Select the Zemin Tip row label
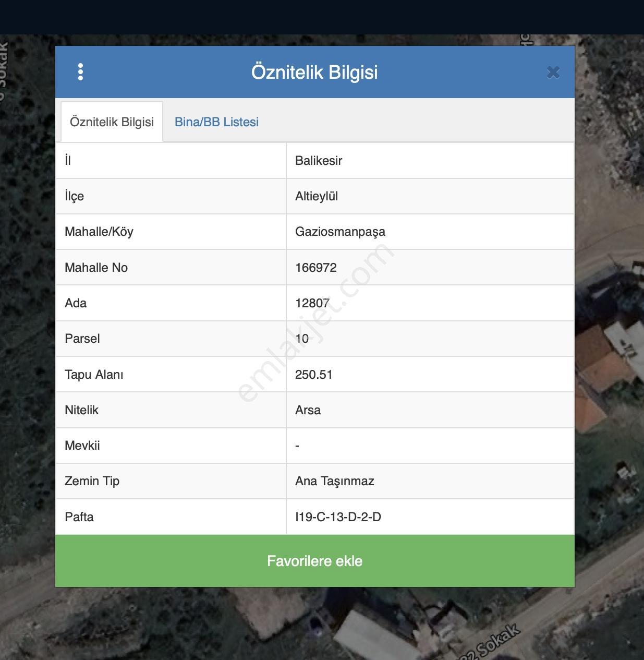Screen dimensions: 644x660 (92, 482)
